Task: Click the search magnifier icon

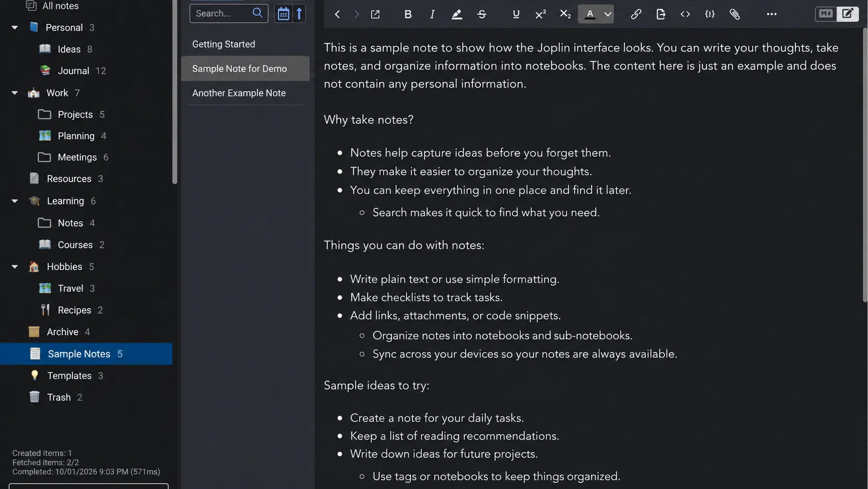Action: pyautogui.click(x=257, y=13)
